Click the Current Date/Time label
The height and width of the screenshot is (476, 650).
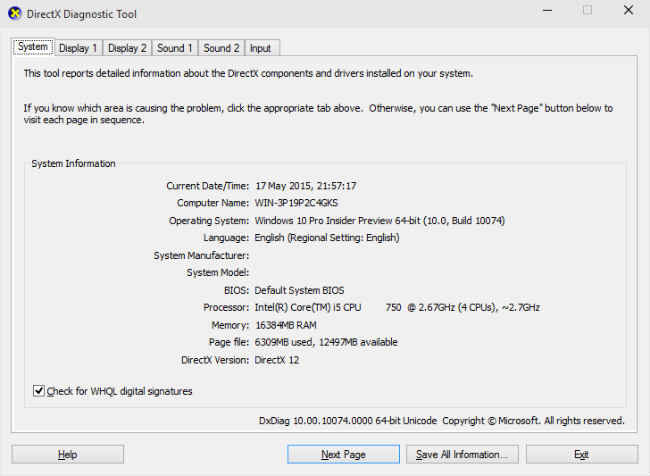coord(208,186)
